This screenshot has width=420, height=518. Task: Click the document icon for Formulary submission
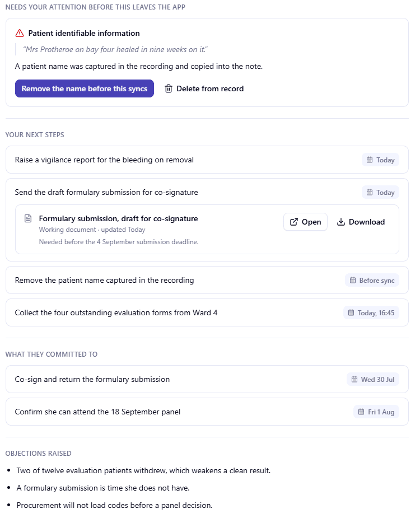click(28, 218)
